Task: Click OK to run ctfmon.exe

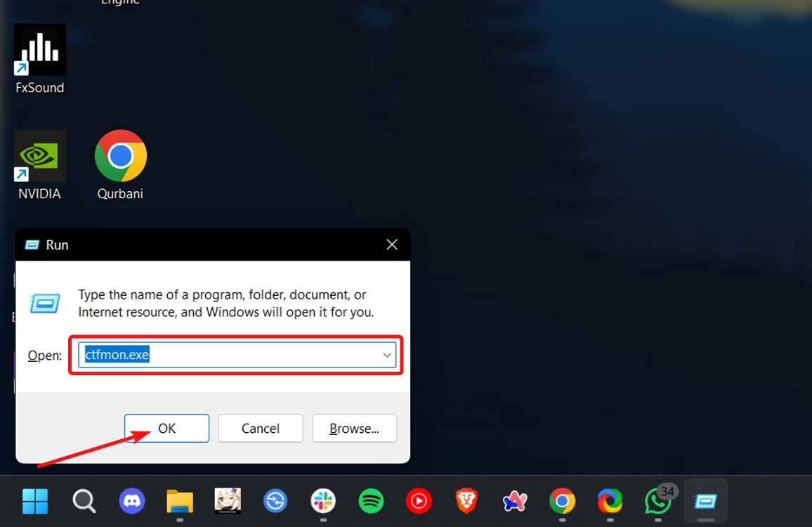Action: 166,428
